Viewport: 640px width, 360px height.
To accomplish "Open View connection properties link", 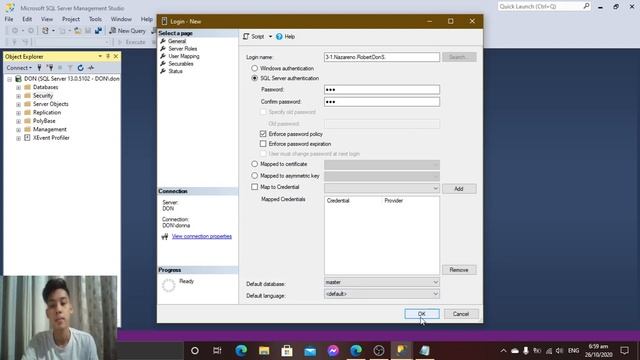I will point(202,236).
